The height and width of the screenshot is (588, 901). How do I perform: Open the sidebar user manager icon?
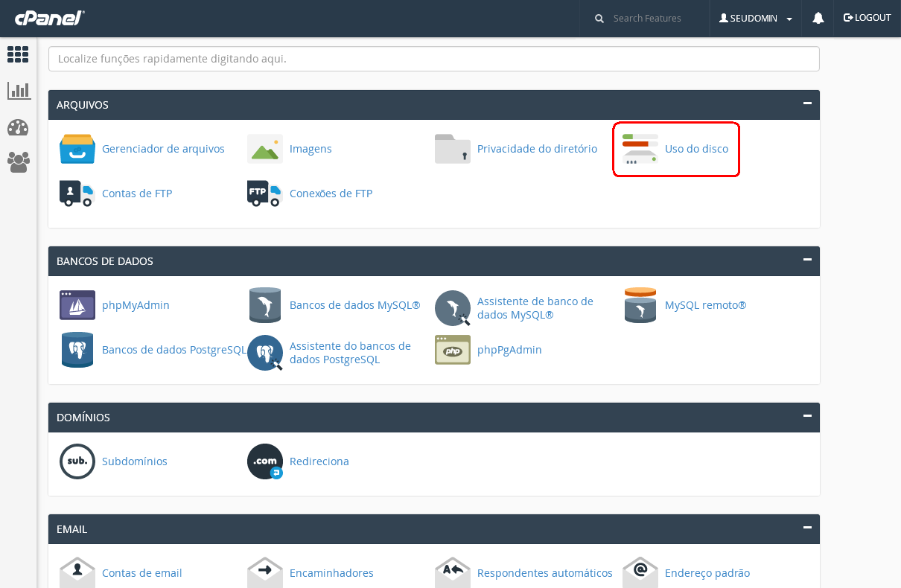(x=19, y=162)
